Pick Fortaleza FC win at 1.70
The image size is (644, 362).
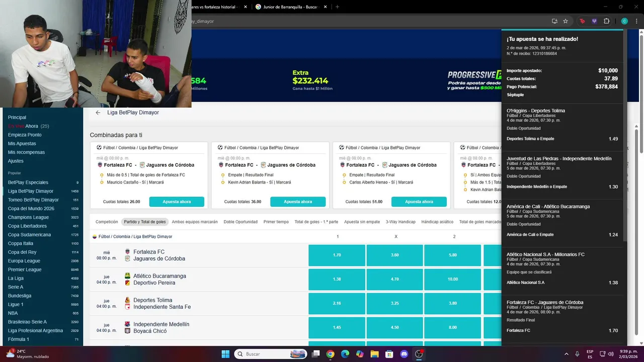337,255
